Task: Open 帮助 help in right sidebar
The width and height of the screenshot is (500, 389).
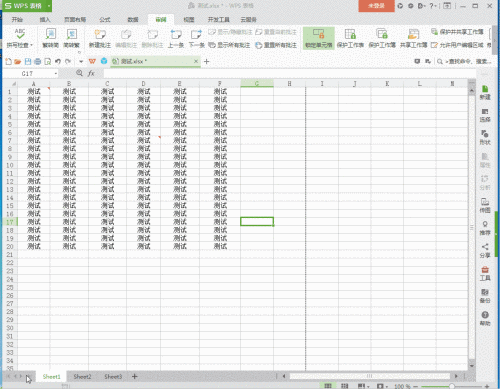Action: pos(485,319)
